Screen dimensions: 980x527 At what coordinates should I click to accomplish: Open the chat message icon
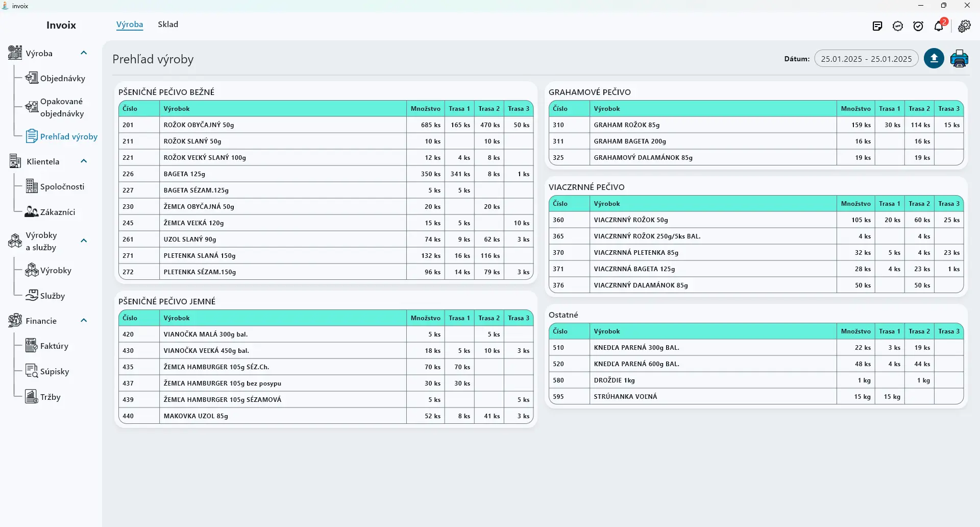(x=898, y=26)
